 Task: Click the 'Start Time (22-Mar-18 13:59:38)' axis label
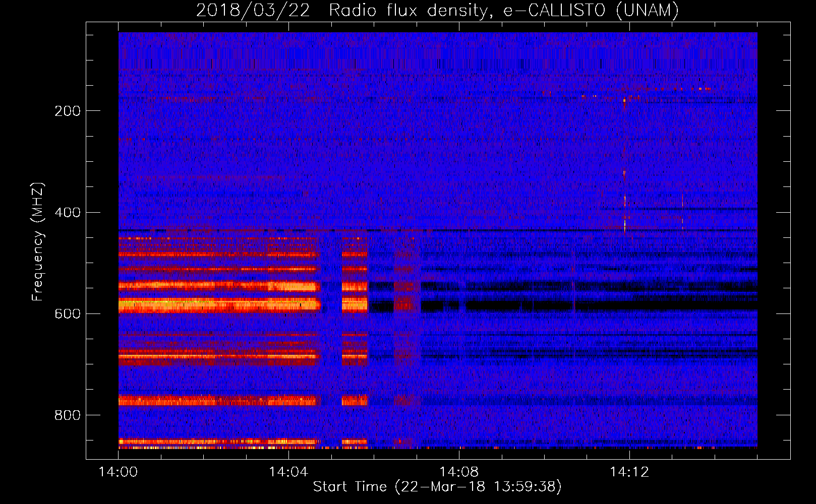pos(437,487)
